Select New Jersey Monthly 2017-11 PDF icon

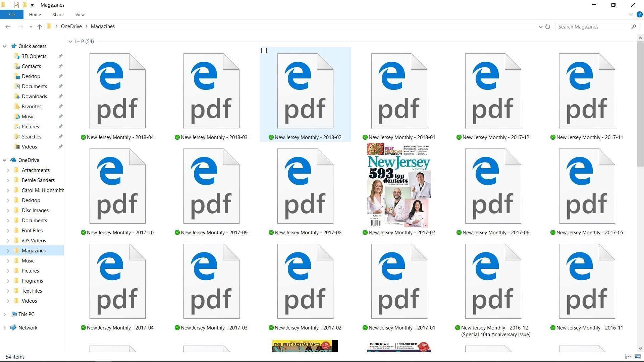(x=587, y=91)
